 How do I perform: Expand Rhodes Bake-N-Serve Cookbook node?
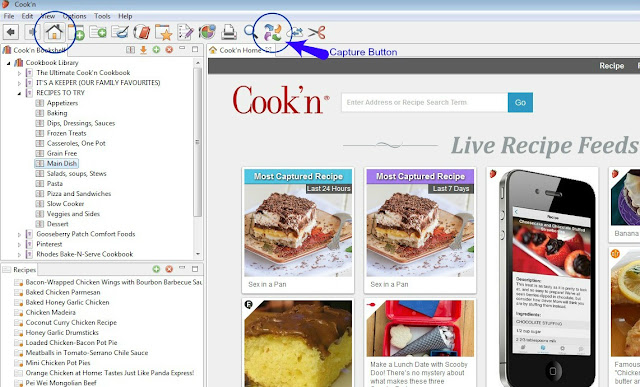coord(19,255)
